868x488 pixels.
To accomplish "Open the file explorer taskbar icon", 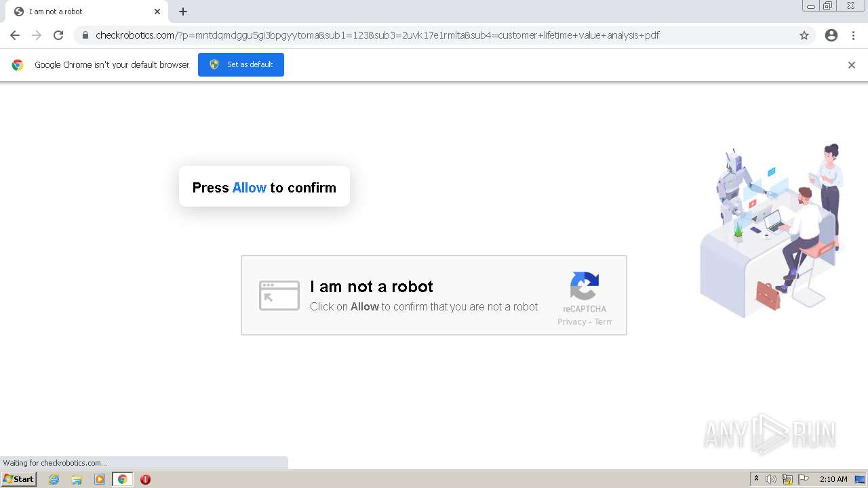I will coord(77,479).
